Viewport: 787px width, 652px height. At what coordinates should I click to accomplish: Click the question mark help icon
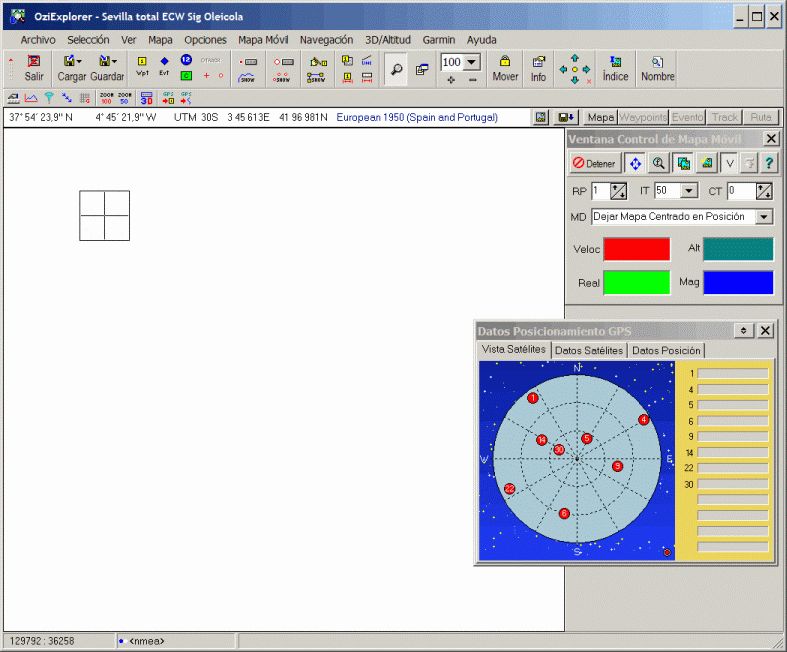(x=769, y=163)
